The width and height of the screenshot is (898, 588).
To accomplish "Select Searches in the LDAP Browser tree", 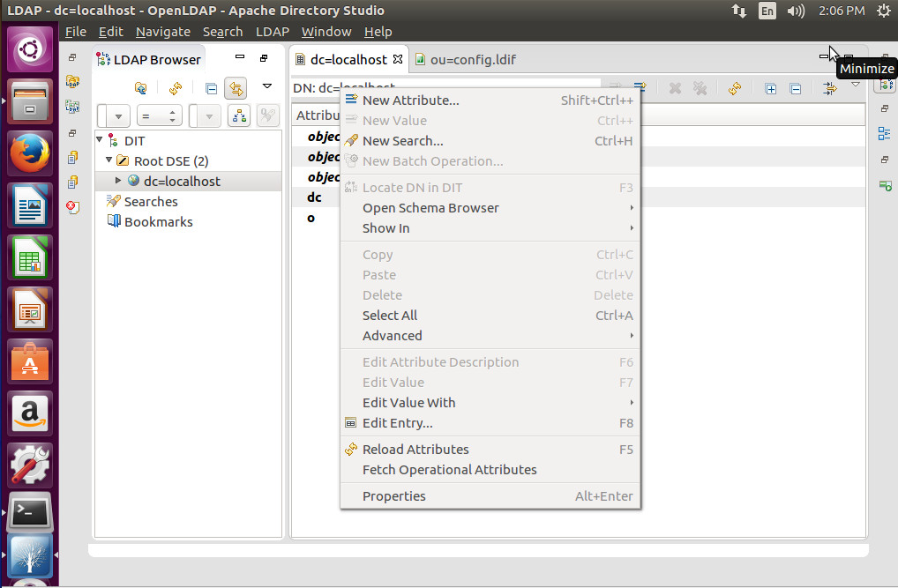I will pyautogui.click(x=150, y=201).
